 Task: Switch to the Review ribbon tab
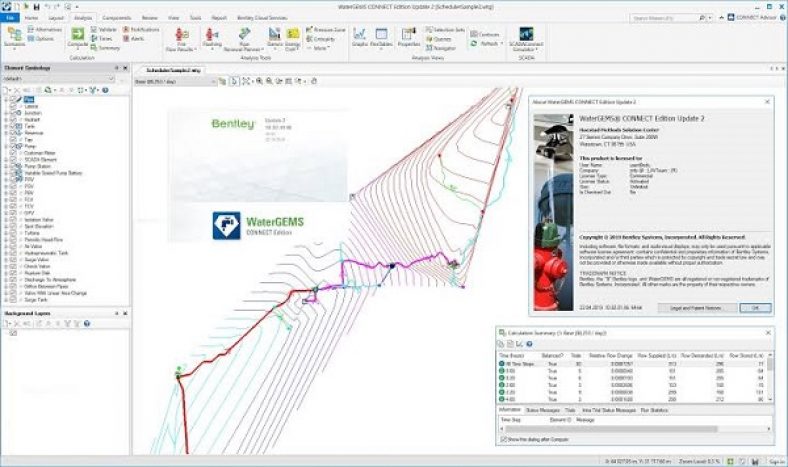pyautogui.click(x=150, y=18)
